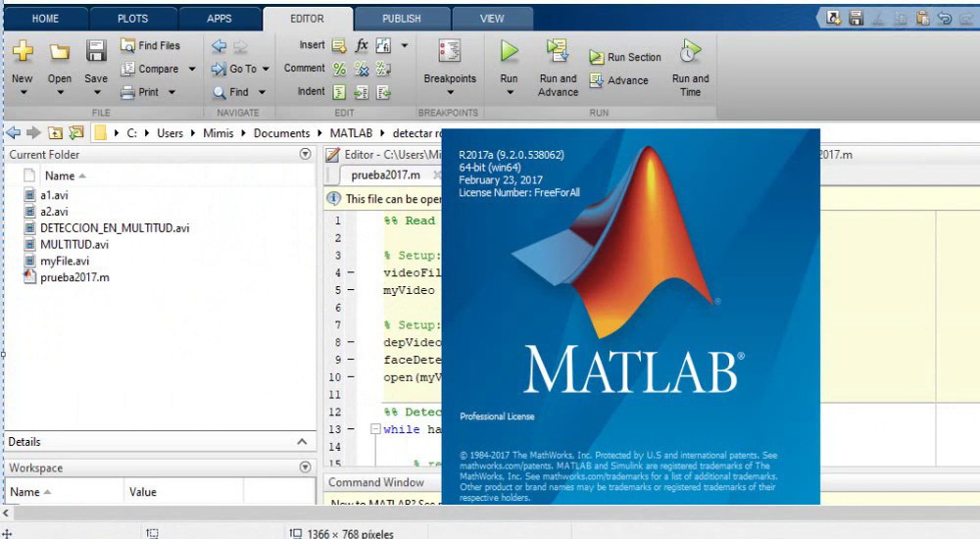Screen dimensions: 980x539
Task: Click the green Run play icon
Action: click(x=509, y=51)
